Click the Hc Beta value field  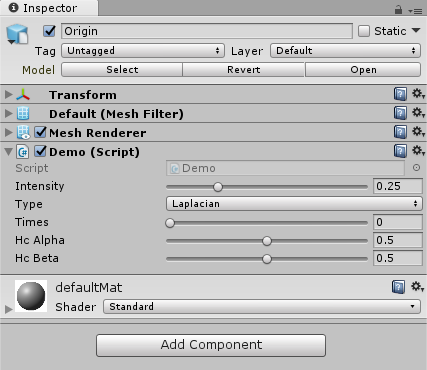(x=398, y=258)
